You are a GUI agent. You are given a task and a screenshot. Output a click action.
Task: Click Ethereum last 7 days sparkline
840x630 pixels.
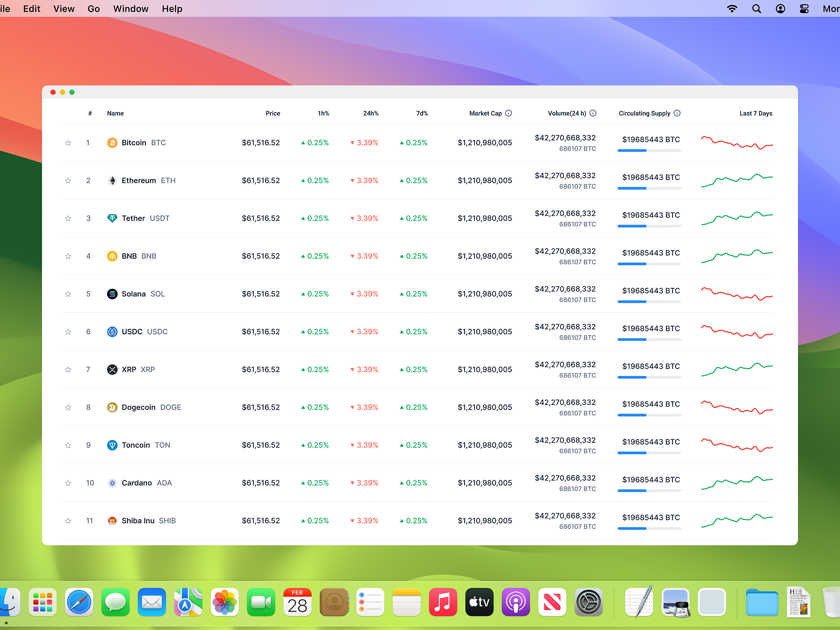(737, 181)
